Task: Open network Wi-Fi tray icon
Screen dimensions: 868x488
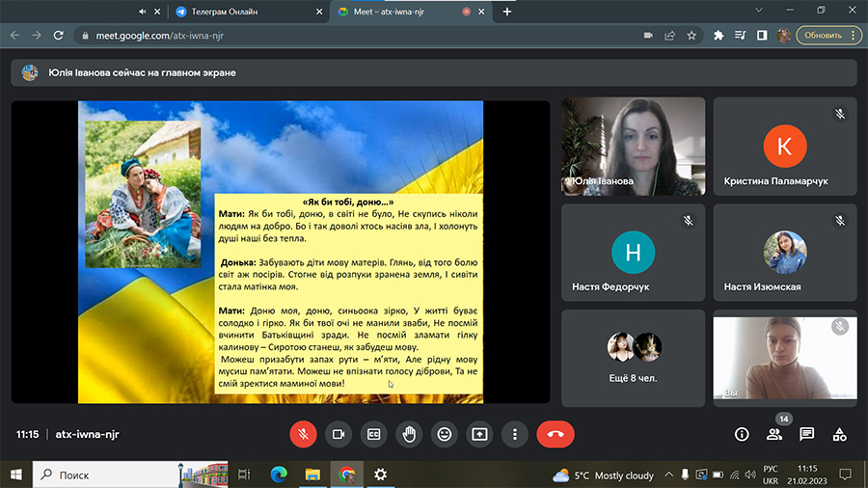Action: [x=735, y=474]
